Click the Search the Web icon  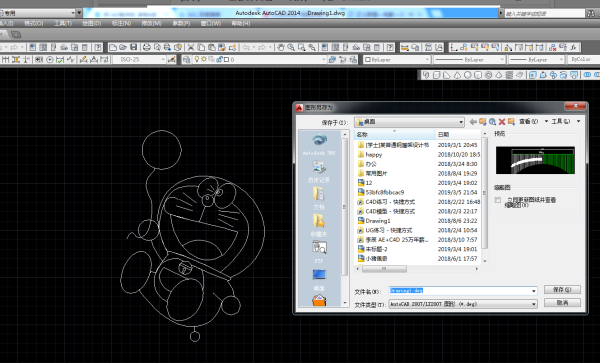coord(492,122)
